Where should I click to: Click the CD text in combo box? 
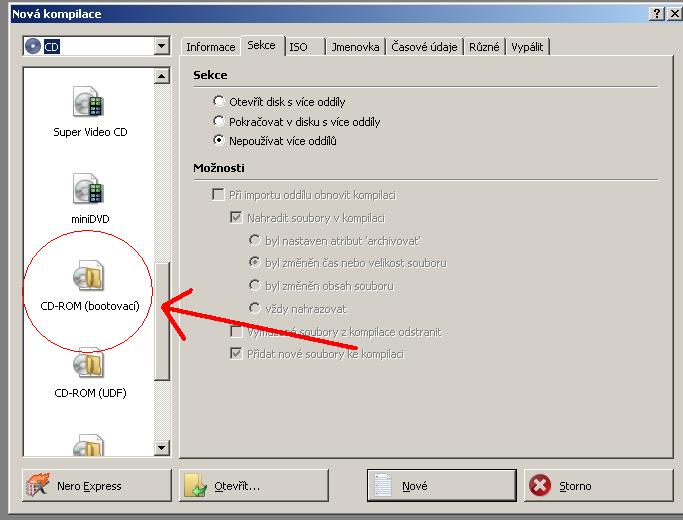[51, 47]
